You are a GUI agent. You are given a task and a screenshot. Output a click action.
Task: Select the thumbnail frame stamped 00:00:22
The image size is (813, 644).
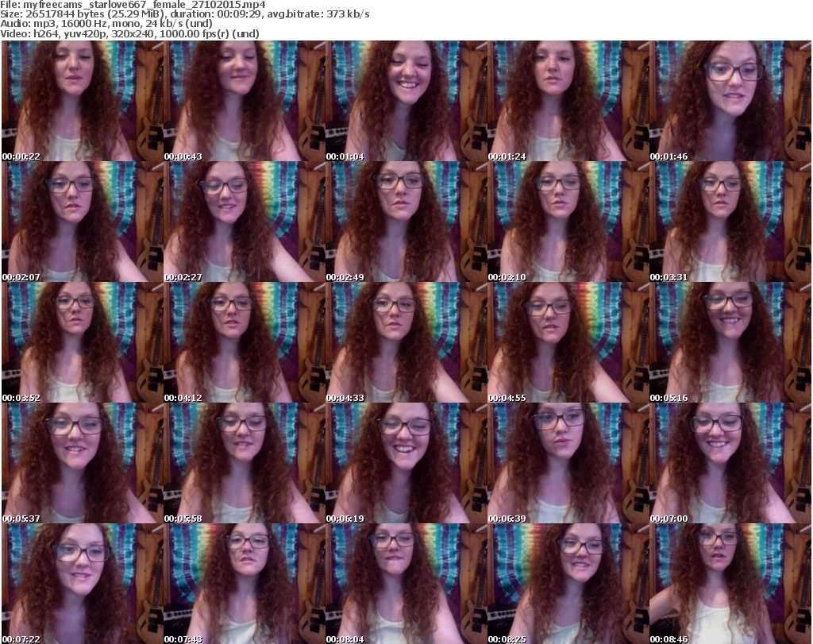[x=83, y=101]
